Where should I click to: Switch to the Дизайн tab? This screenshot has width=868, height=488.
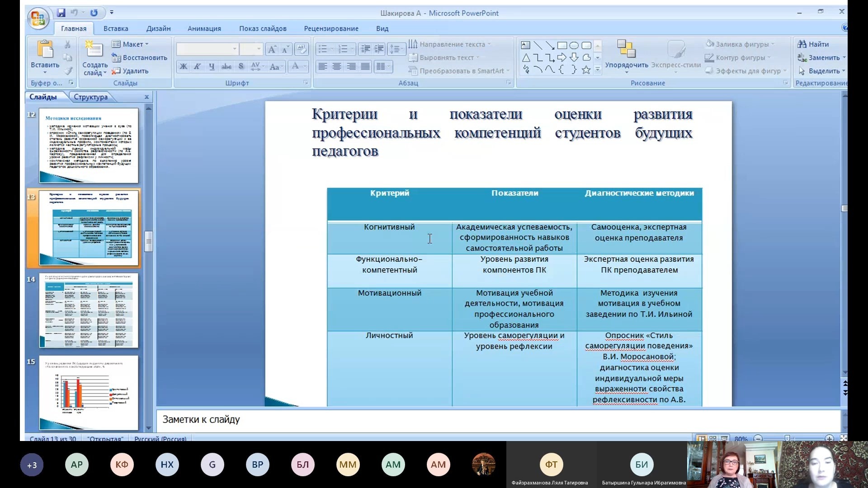pyautogui.click(x=158, y=28)
